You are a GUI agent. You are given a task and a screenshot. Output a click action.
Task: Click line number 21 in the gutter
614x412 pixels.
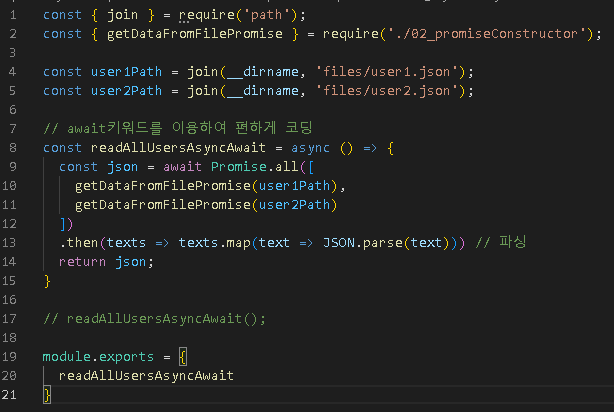pyautogui.click(x=9, y=395)
